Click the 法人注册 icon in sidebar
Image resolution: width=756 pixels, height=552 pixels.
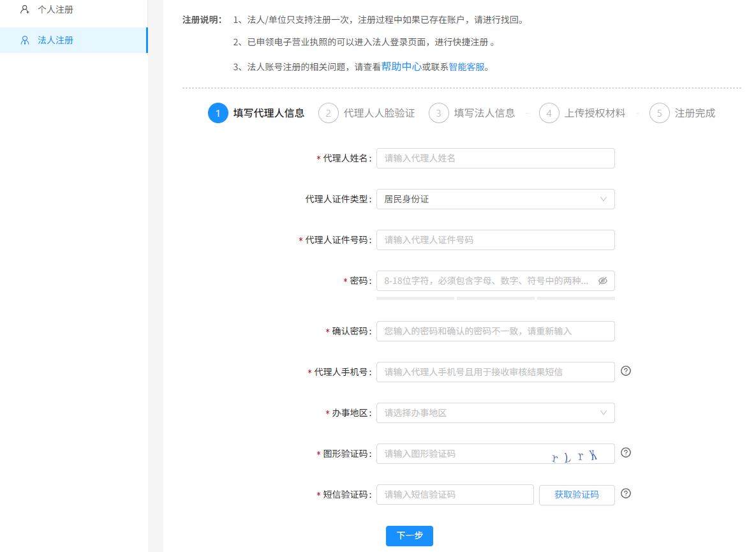coord(25,40)
